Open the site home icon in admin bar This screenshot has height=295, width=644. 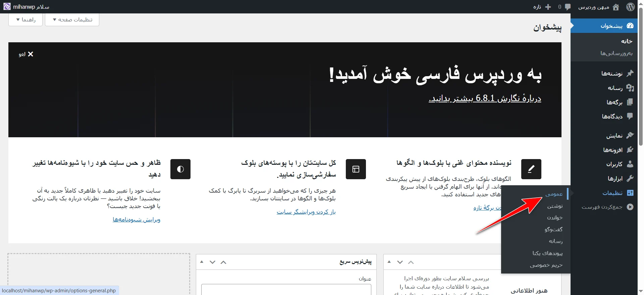(x=616, y=7)
